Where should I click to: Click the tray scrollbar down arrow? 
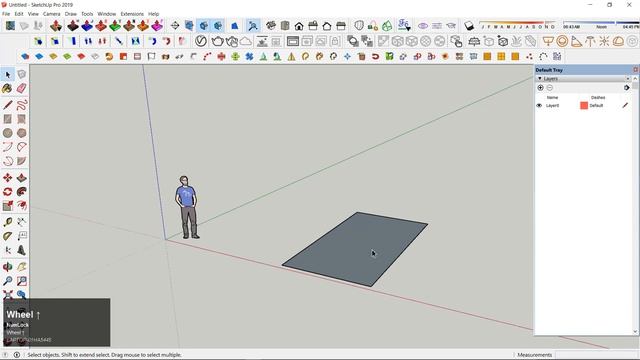636,331
